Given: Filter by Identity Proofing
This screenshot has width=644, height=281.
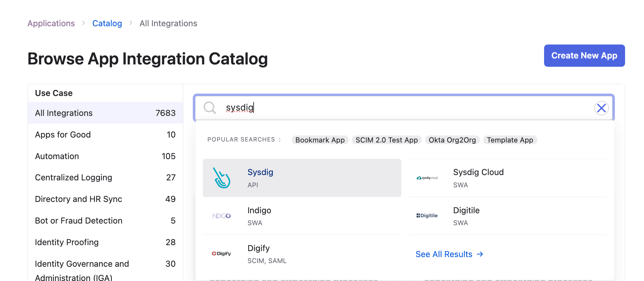Looking at the screenshot, I should 105,242.
